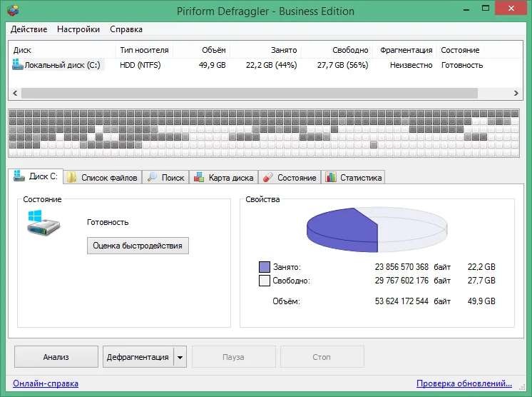Sort by the Фрагментация column header
532x397 pixels.
[406, 50]
